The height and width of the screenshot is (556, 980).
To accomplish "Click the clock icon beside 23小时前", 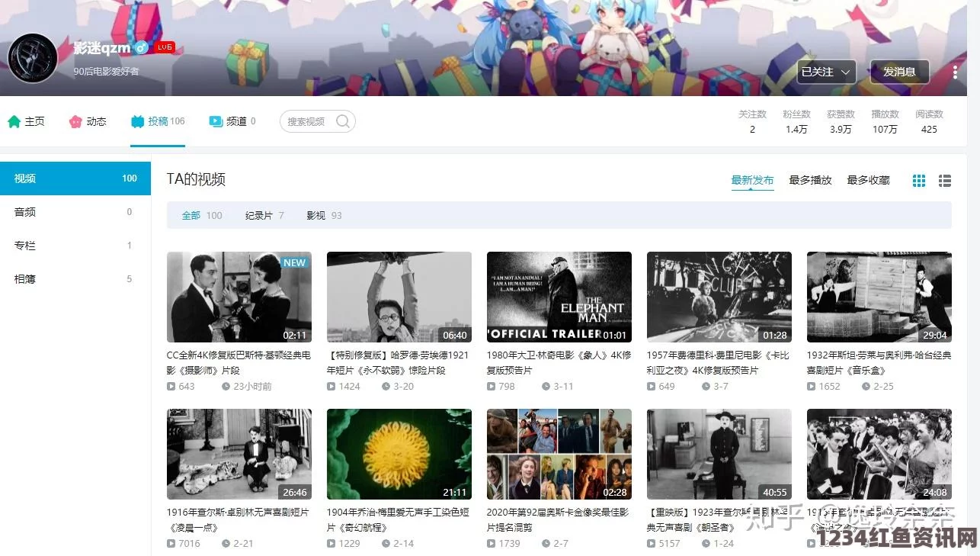I will coord(226,387).
